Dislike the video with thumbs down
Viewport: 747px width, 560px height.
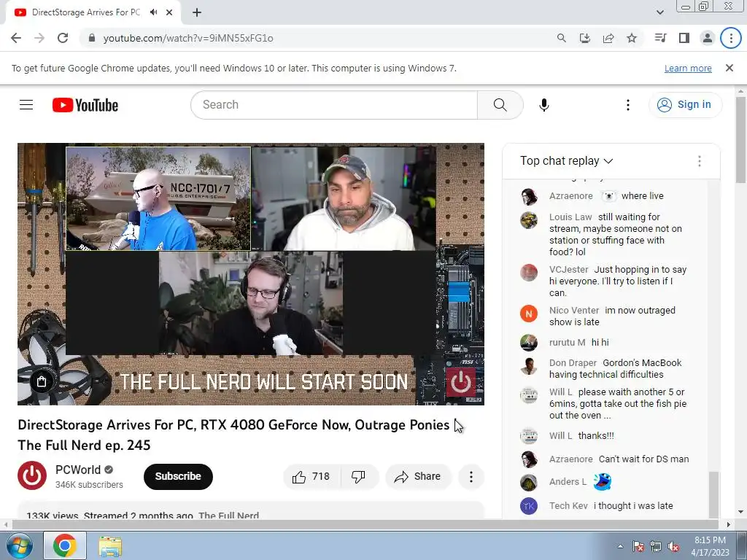point(358,477)
